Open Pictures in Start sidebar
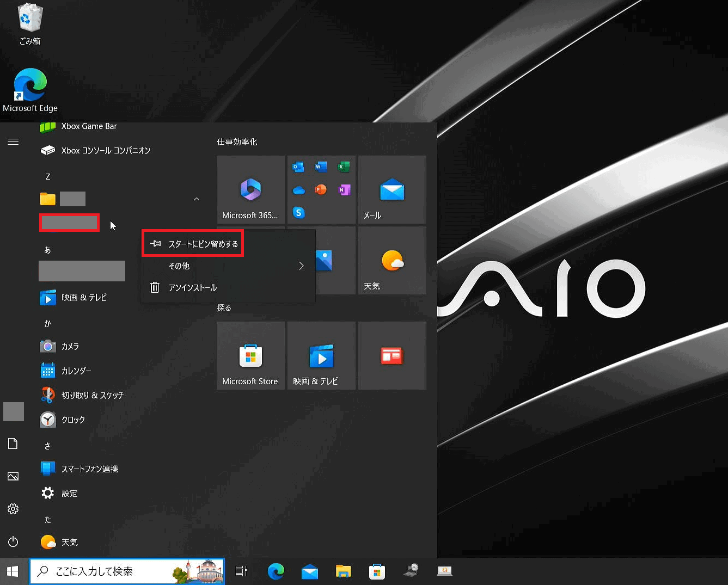Image resolution: width=728 pixels, height=585 pixels. click(x=13, y=476)
